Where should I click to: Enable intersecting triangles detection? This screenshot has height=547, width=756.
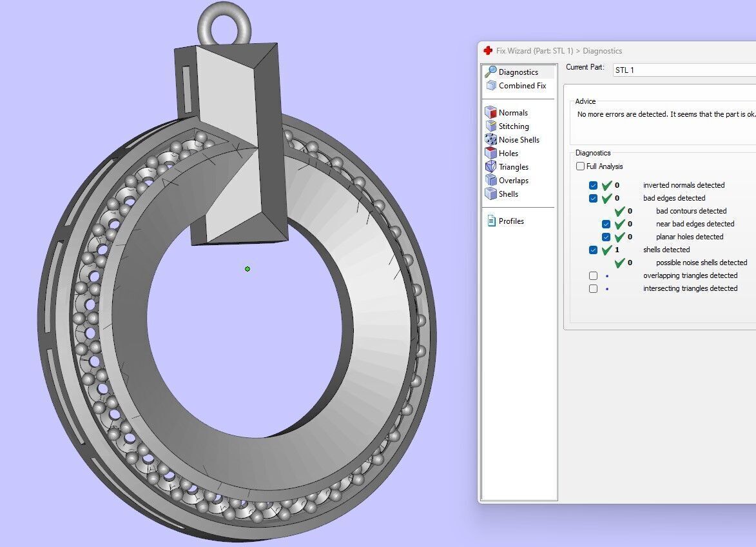[x=593, y=288]
